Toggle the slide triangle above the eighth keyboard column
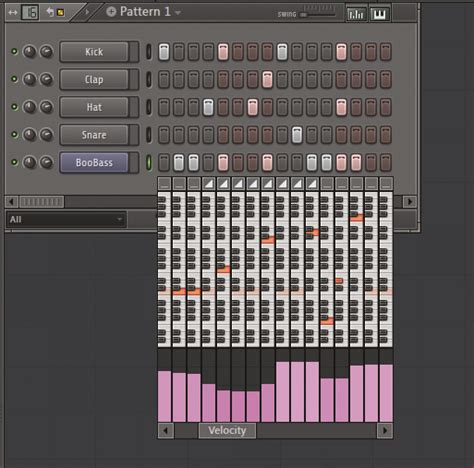The image size is (474, 468). (267, 184)
